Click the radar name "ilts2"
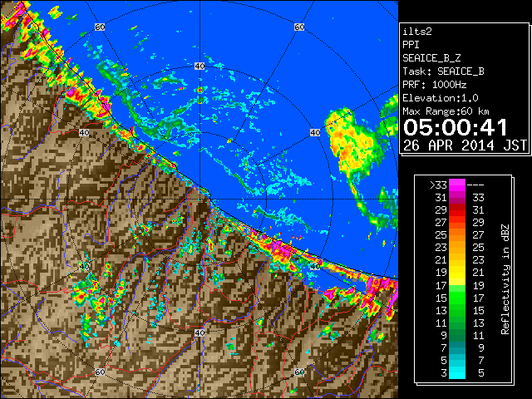The image size is (532, 399). click(x=417, y=32)
